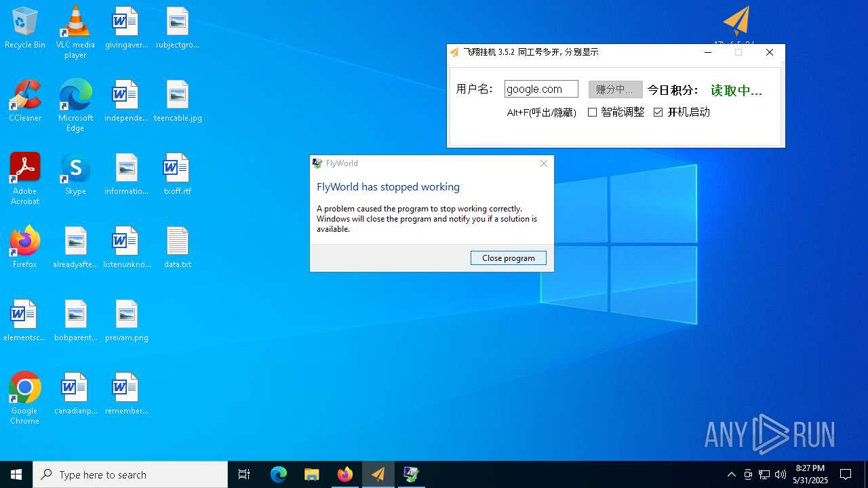This screenshot has width=868, height=488.
Task: Open Edge from the taskbar
Action: 279,474
